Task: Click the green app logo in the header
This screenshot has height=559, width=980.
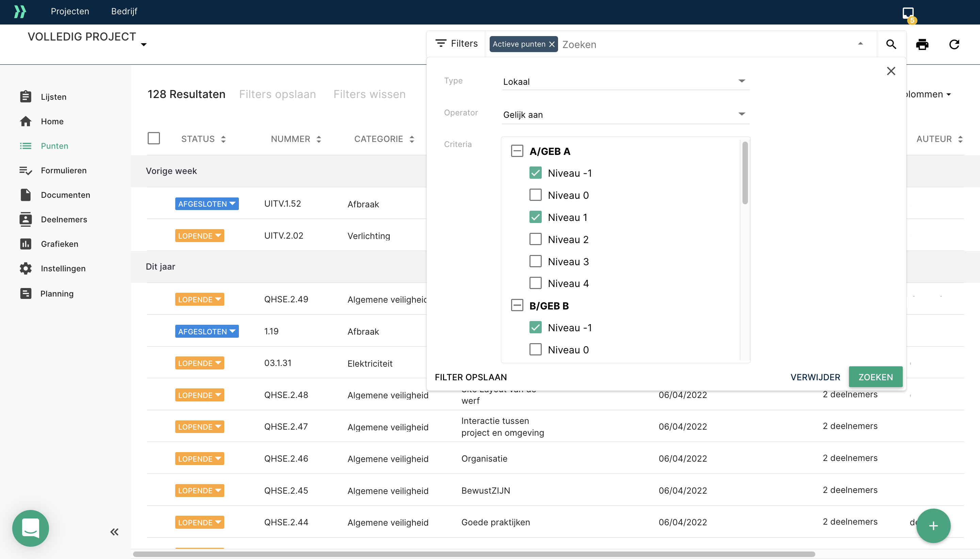Action: coord(20,12)
